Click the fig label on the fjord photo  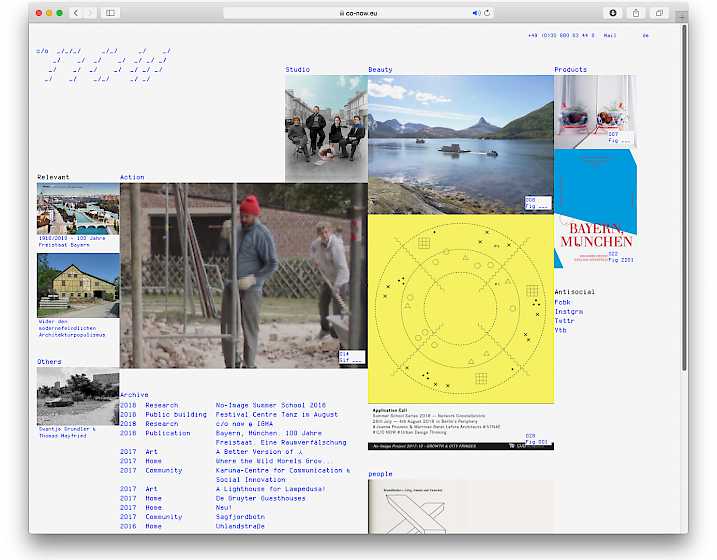tap(538, 203)
